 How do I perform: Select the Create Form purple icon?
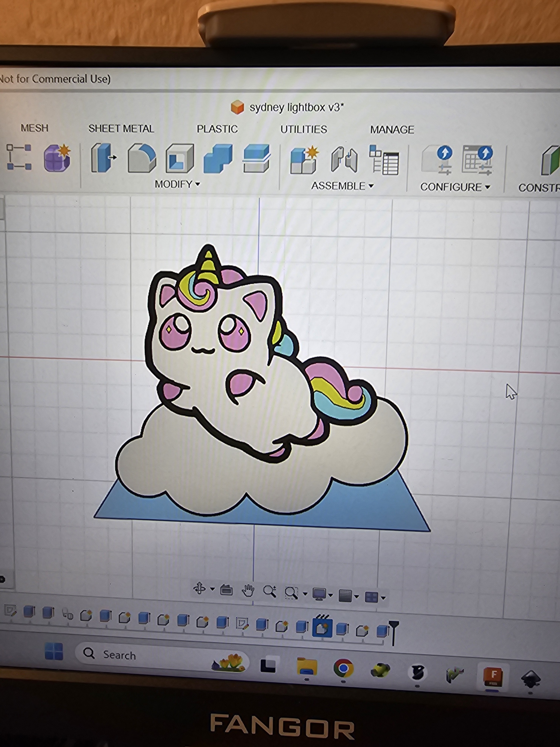[x=57, y=158]
